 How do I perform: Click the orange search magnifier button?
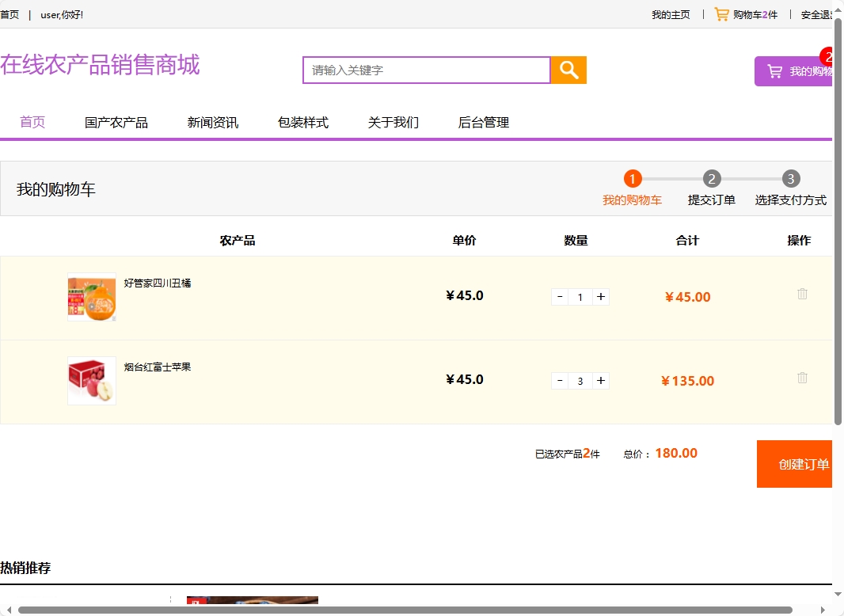point(568,70)
